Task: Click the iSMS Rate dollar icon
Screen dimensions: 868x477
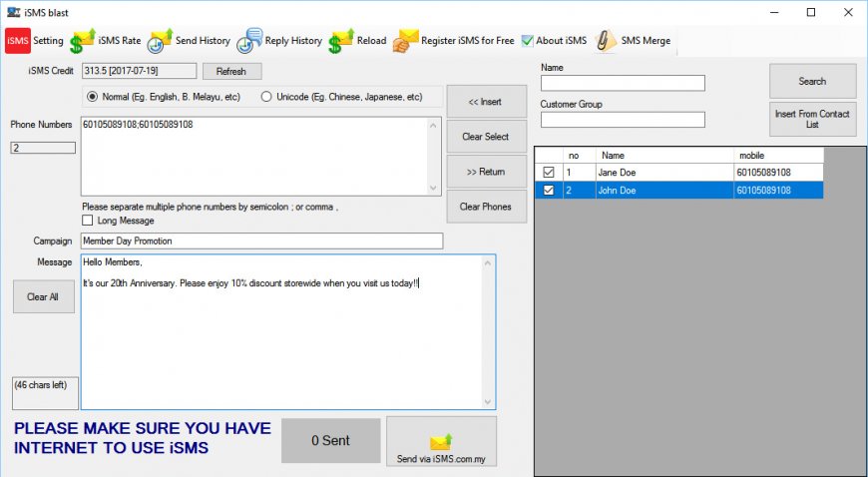Action: tap(83, 41)
